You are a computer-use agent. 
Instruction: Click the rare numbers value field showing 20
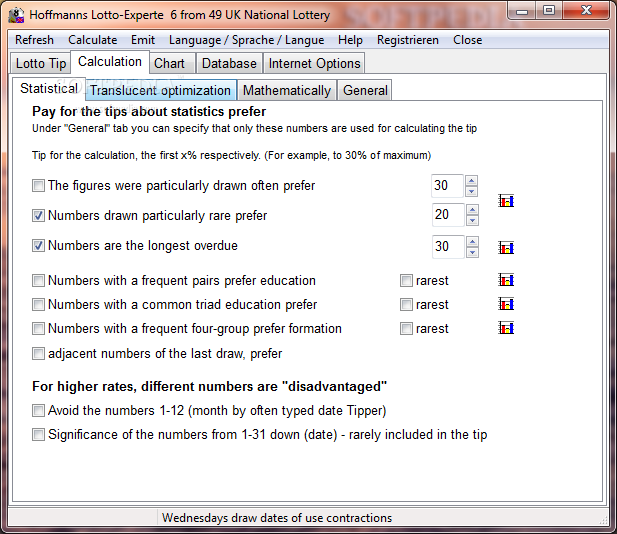(x=448, y=215)
